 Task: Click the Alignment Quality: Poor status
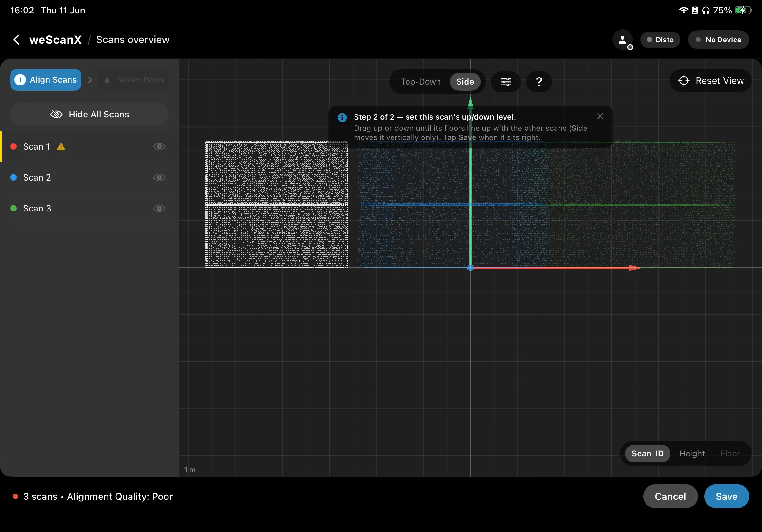click(120, 497)
